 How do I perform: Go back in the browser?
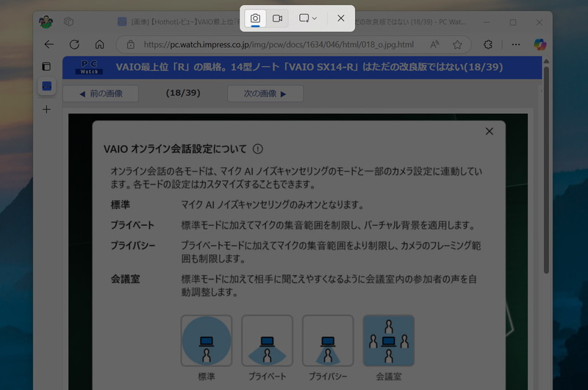point(49,45)
